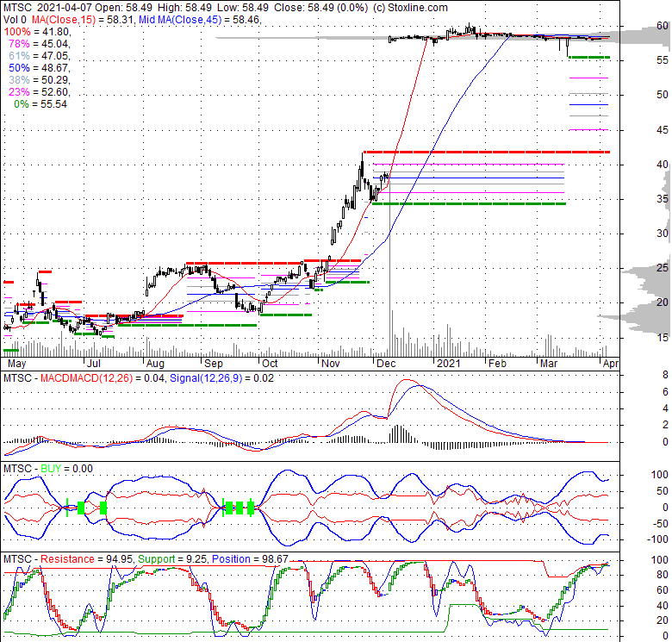The width and height of the screenshot is (672, 642).
Task: Select the 50% = 48.67 Fibonacci level
Action: (38, 68)
